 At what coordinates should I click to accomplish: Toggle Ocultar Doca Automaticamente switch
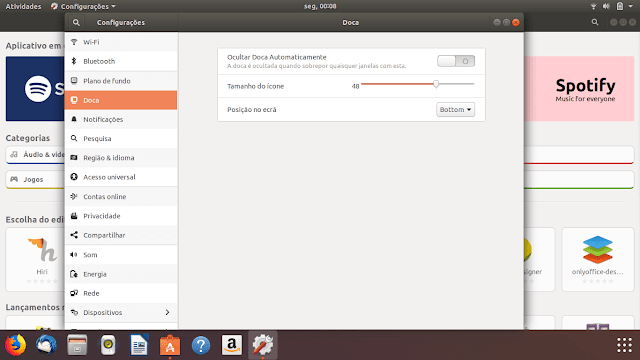tap(456, 61)
